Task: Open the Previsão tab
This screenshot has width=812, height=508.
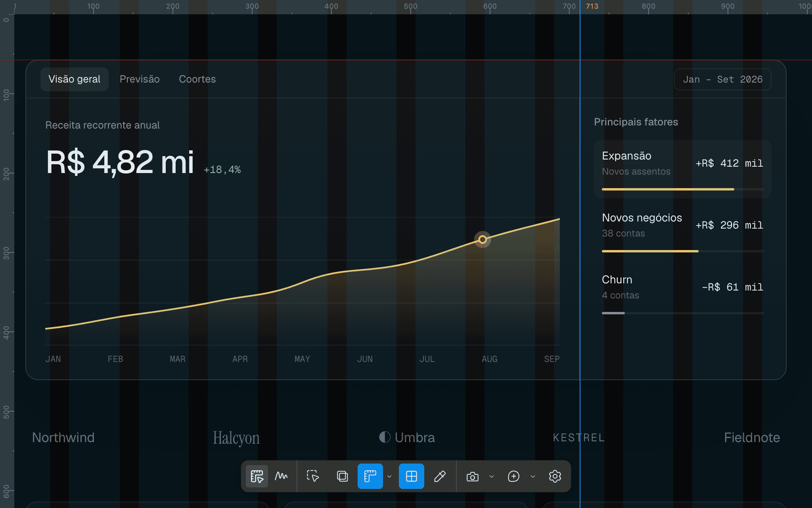Action: pyautogui.click(x=140, y=79)
